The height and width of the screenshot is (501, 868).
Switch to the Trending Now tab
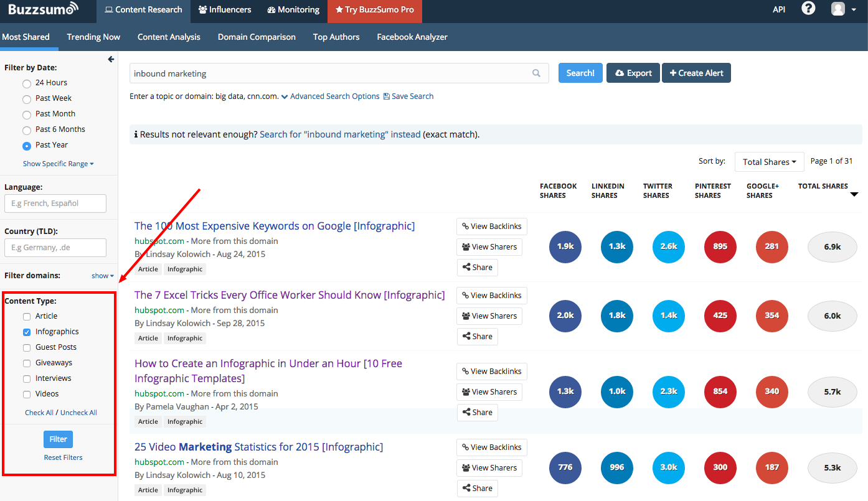tap(93, 37)
